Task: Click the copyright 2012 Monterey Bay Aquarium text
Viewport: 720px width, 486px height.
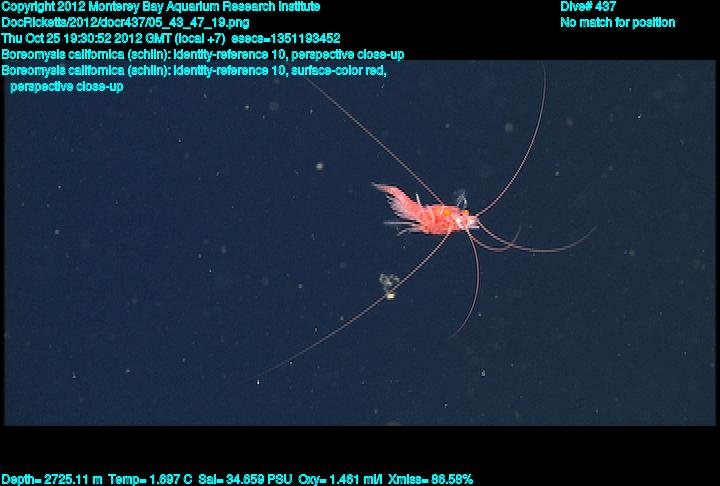Action: pos(161,7)
